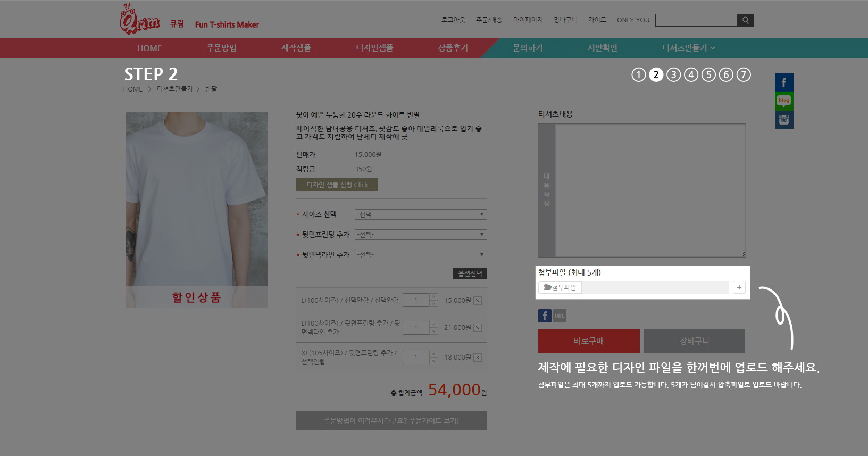Copy link with the URL icon
868x456 pixels.
click(560, 316)
